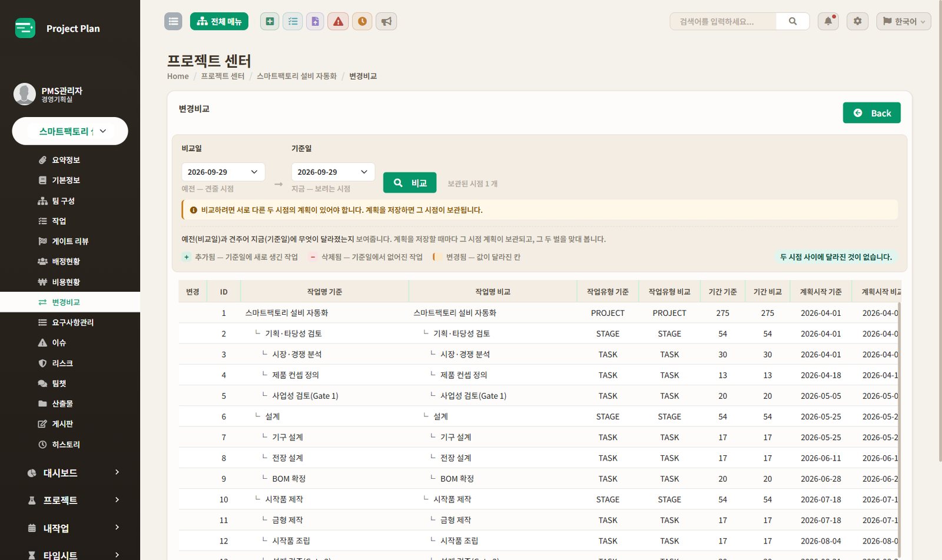
Task: Click the search magnifier icon
Action: (792, 21)
